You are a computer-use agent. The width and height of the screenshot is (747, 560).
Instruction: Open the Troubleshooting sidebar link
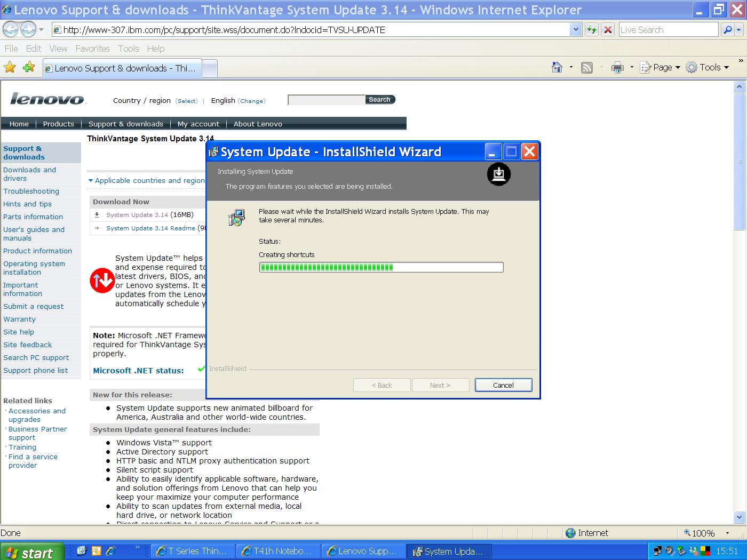pyautogui.click(x=31, y=191)
